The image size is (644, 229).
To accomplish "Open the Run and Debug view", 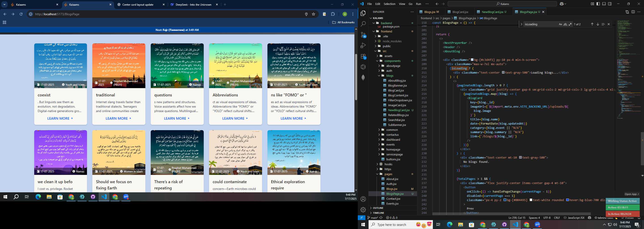I will point(363,45).
